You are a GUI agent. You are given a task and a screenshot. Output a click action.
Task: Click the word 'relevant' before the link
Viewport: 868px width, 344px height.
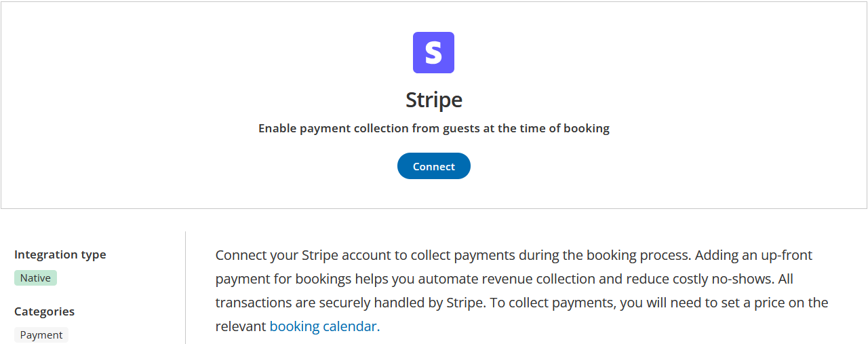[241, 326]
